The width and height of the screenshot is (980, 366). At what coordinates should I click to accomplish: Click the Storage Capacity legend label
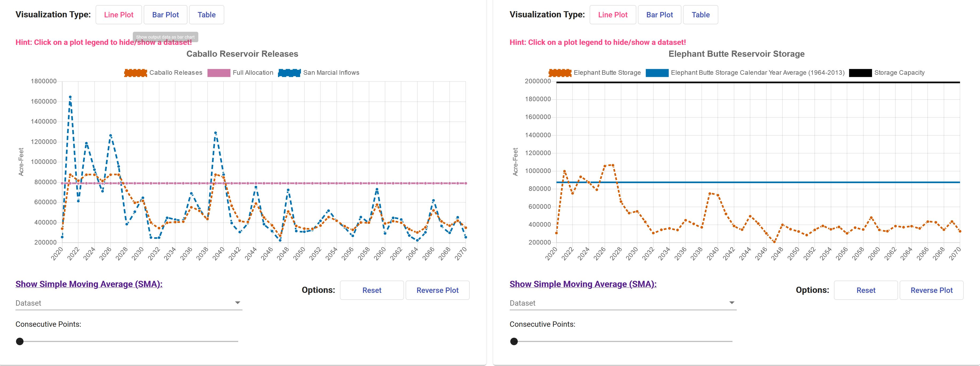[899, 73]
